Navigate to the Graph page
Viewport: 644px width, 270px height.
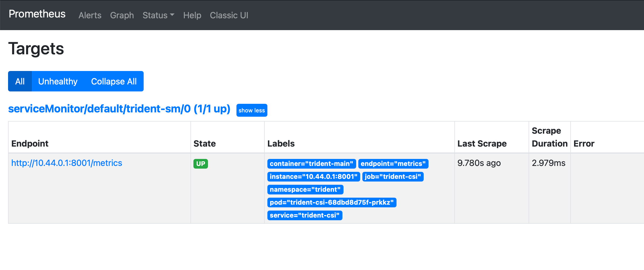(122, 15)
